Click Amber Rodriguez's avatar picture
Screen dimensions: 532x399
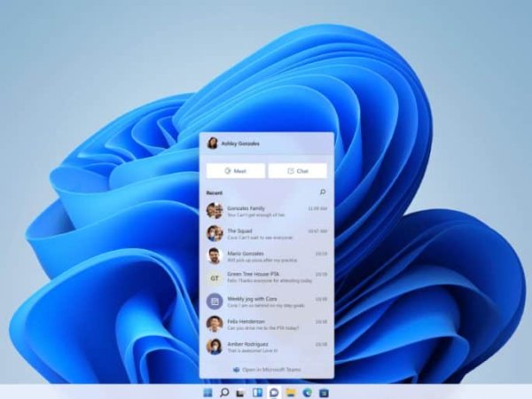(214, 346)
